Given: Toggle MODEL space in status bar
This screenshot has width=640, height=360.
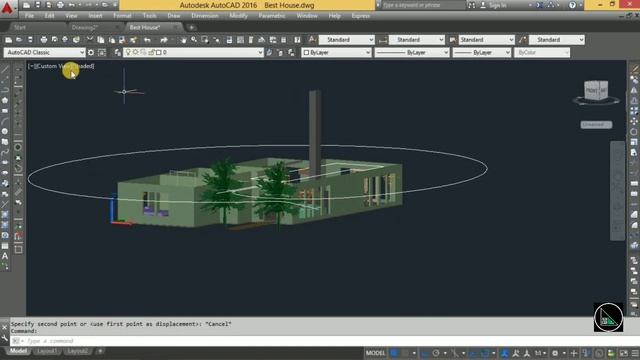Looking at the screenshot, I should [x=376, y=353].
